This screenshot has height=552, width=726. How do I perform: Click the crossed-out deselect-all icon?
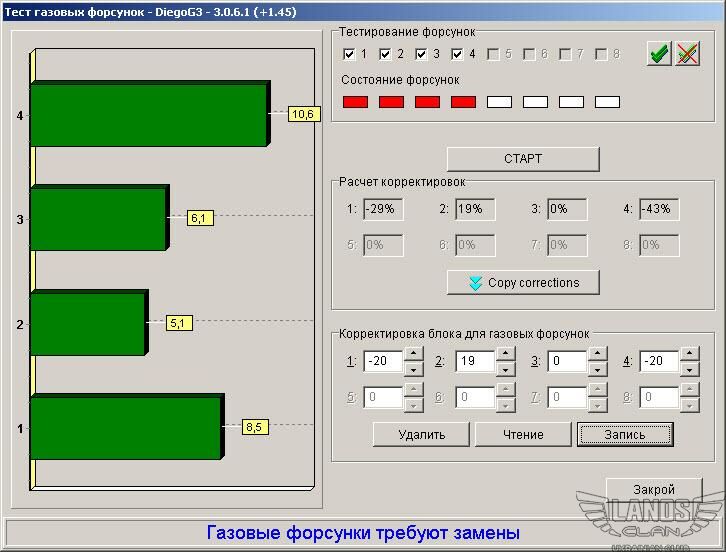click(x=687, y=54)
